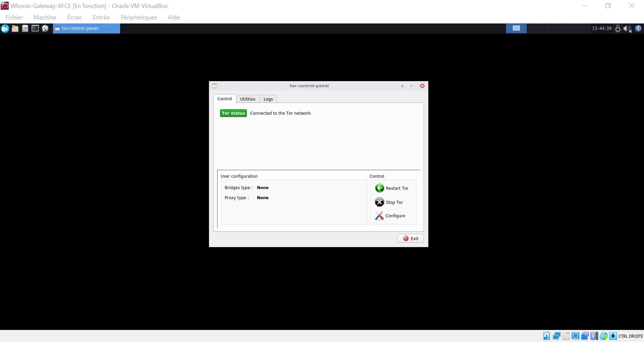The width and height of the screenshot is (644, 342).
Task: Click the Proxy type None value
Action: [x=263, y=198]
